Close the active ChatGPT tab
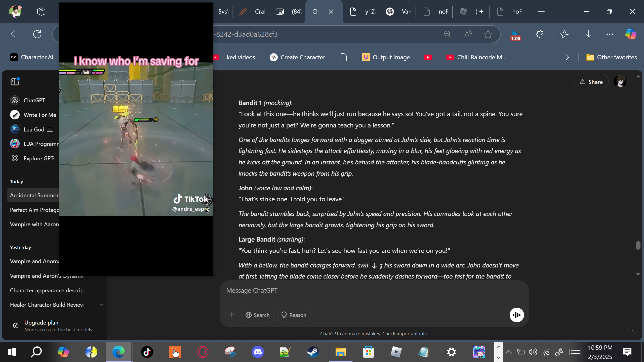644x362 pixels. point(331,12)
